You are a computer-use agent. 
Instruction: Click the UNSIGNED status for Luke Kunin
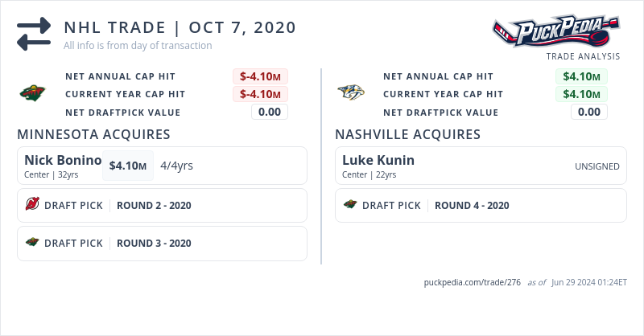[x=597, y=166]
